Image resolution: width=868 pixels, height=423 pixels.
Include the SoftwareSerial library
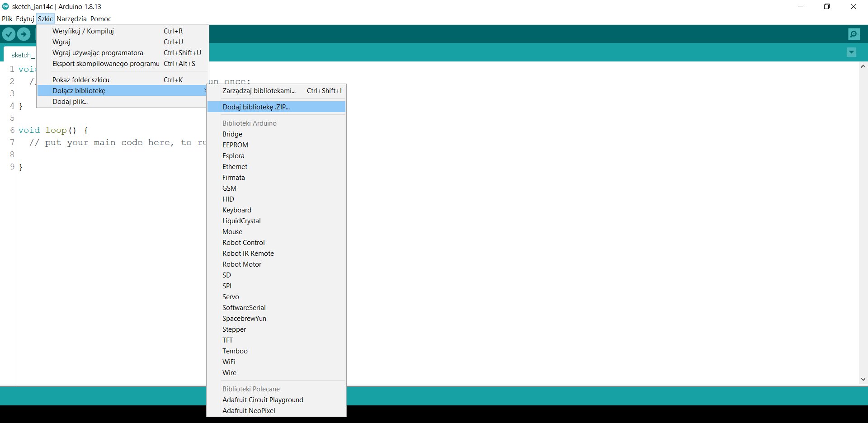(244, 308)
